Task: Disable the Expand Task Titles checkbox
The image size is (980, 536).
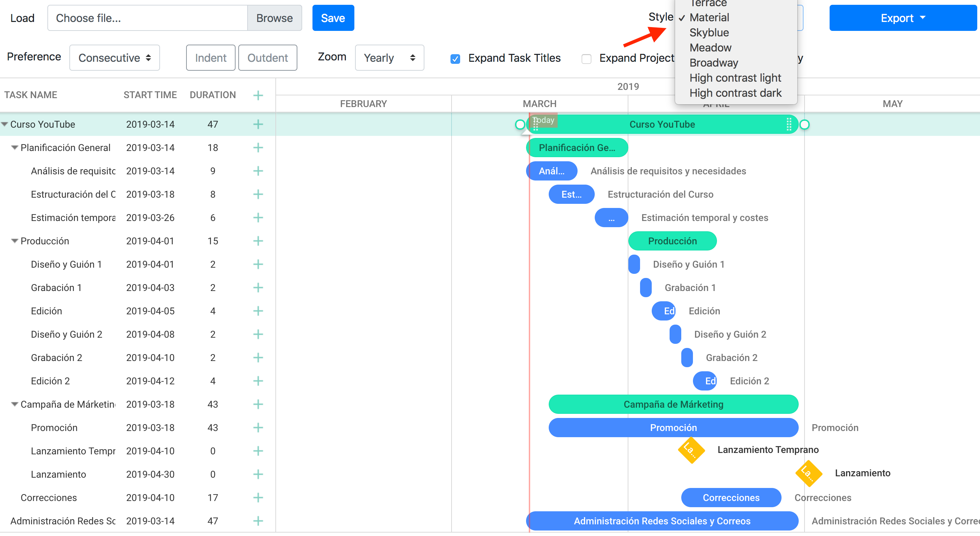Action: (x=455, y=59)
